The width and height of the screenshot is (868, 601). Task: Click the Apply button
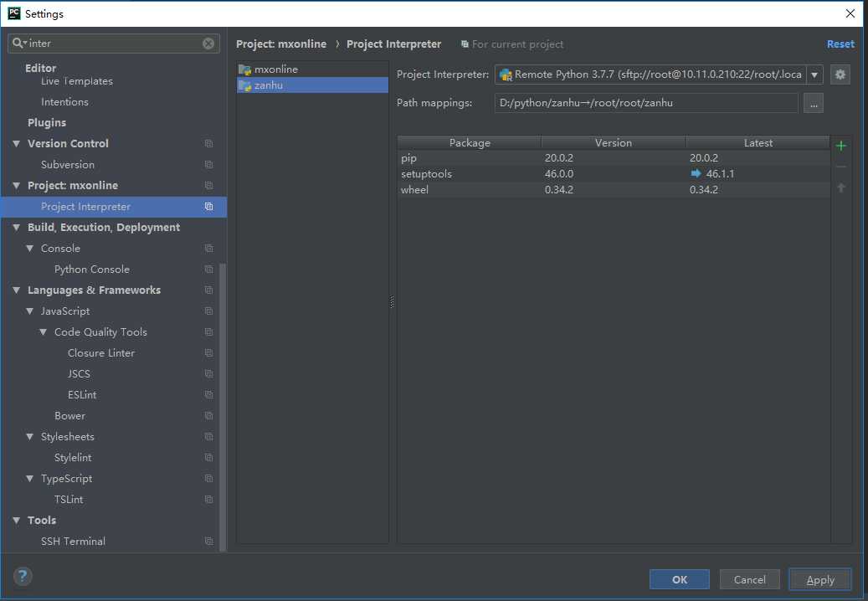[819, 579]
